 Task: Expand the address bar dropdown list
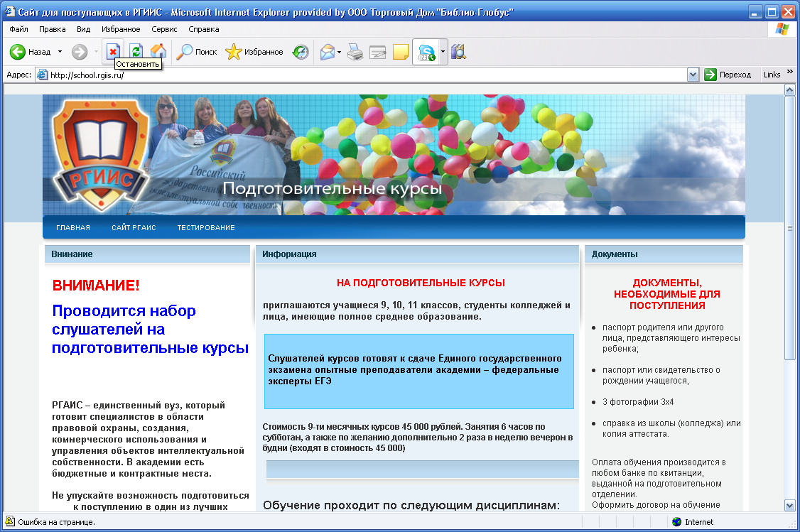point(693,75)
